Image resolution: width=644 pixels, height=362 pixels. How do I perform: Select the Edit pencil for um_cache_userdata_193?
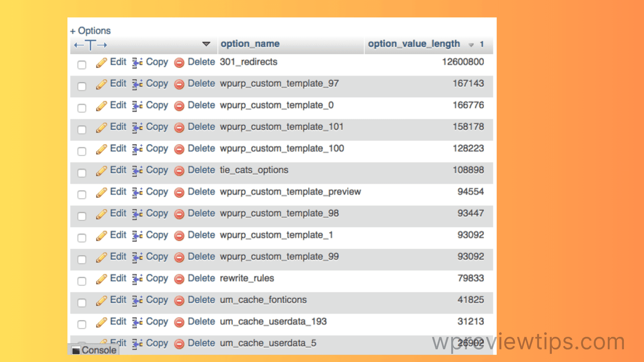[x=102, y=322]
